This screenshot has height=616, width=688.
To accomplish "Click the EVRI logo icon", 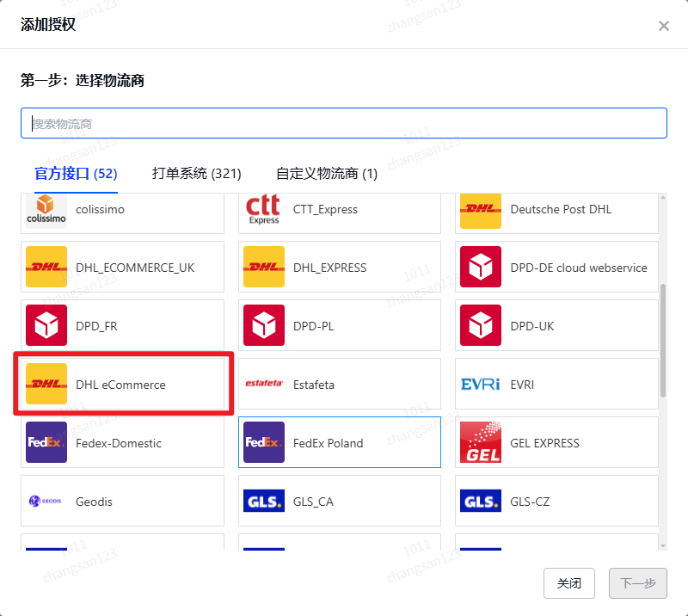I will (x=481, y=385).
